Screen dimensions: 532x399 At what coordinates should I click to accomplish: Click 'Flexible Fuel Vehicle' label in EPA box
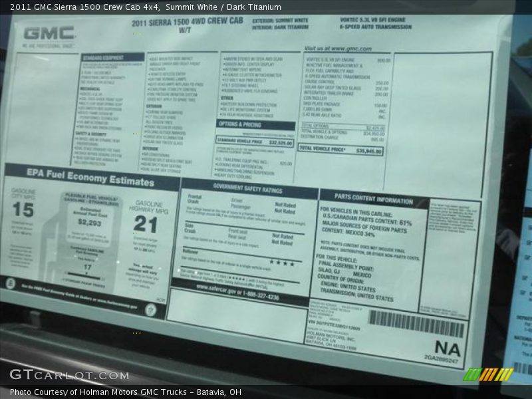point(92,196)
